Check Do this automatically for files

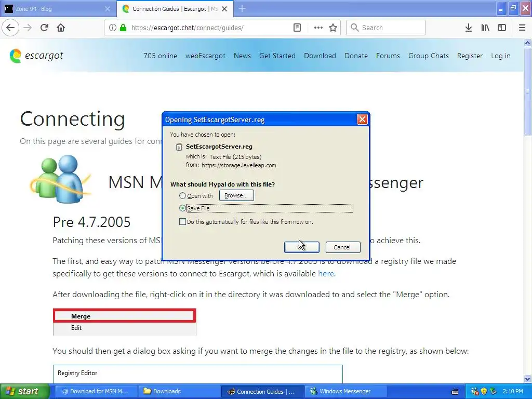[x=182, y=222]
